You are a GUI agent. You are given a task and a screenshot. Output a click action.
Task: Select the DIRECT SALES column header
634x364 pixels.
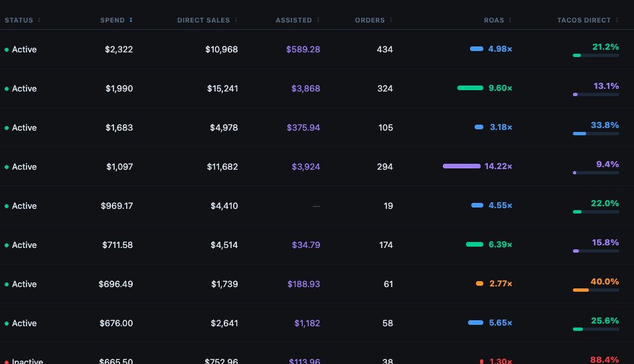pos(203,20)
